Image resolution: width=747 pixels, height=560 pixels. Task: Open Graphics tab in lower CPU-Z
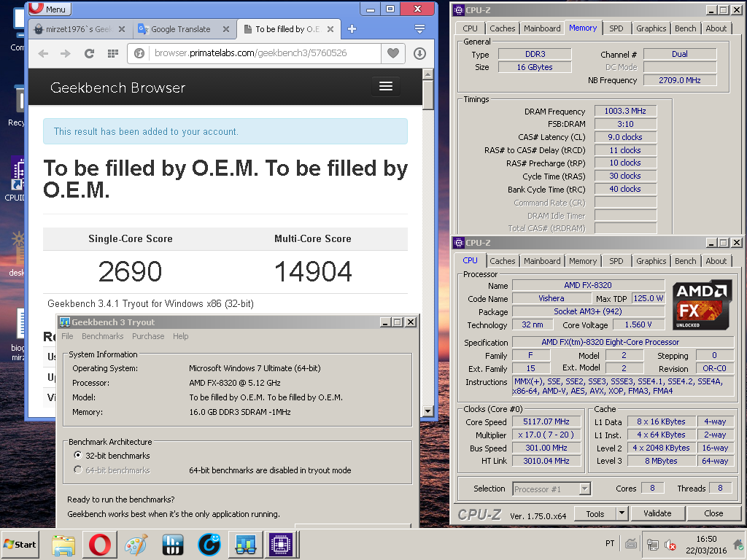click(651, 261)
